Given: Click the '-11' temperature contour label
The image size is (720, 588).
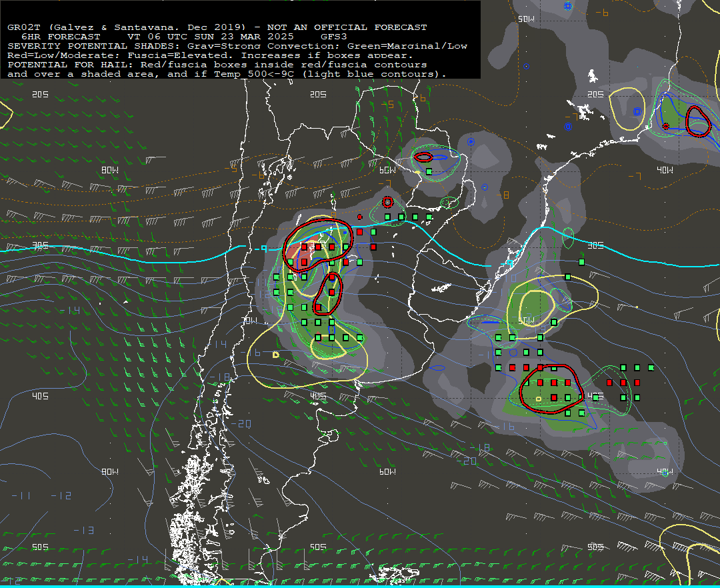Looking at the screenshot, I should (21, 496).
